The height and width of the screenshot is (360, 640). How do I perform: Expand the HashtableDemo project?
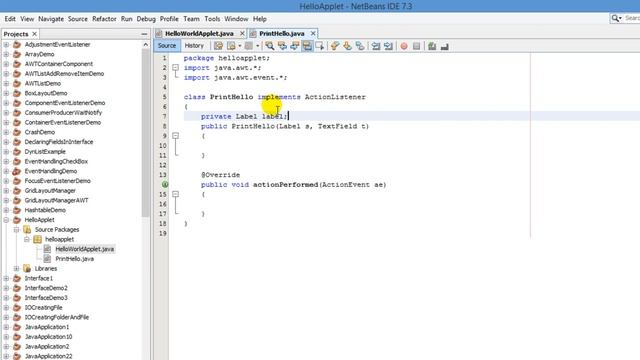(x=7, y=210)
